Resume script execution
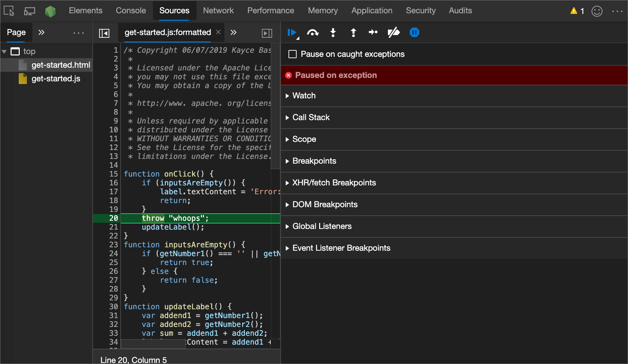Screen dimensions: 628x364 (x=292, y=33)
